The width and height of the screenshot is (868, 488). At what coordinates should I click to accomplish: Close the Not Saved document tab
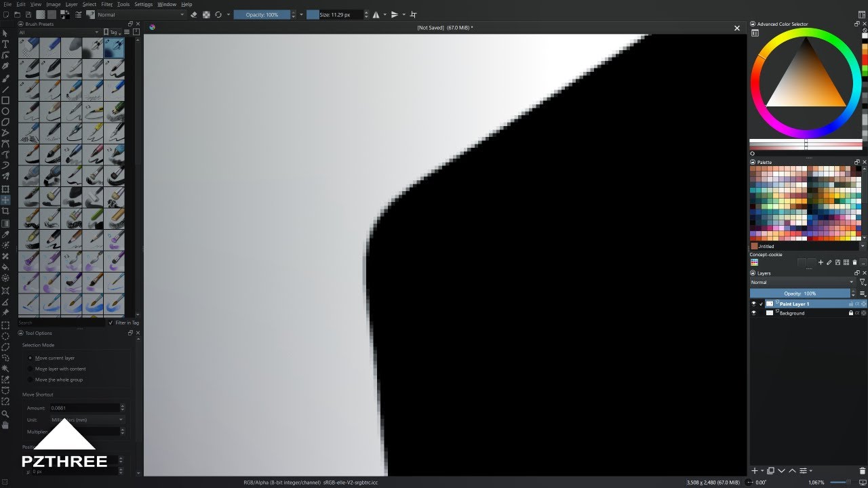(737, 28)
